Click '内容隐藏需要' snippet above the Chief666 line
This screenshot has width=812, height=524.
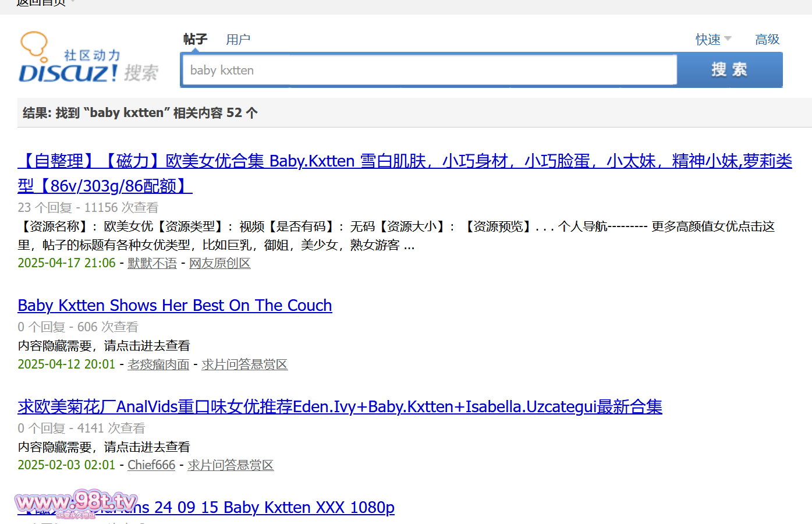[104, 447]
